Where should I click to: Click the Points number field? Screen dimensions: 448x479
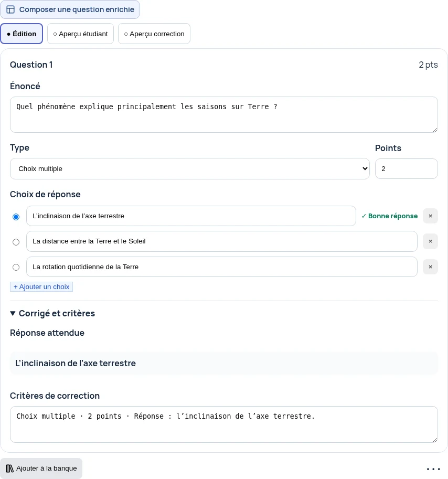(x=407, y=168)
